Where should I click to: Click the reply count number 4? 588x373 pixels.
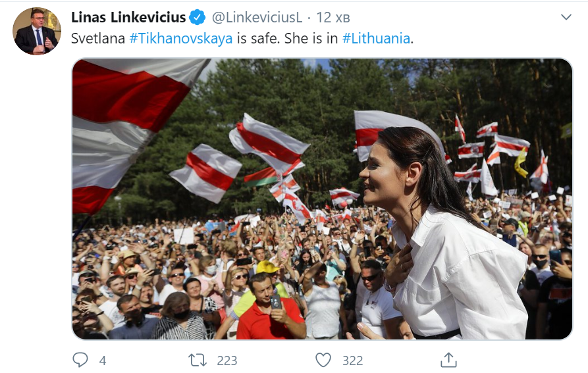[x=103, y=361]
